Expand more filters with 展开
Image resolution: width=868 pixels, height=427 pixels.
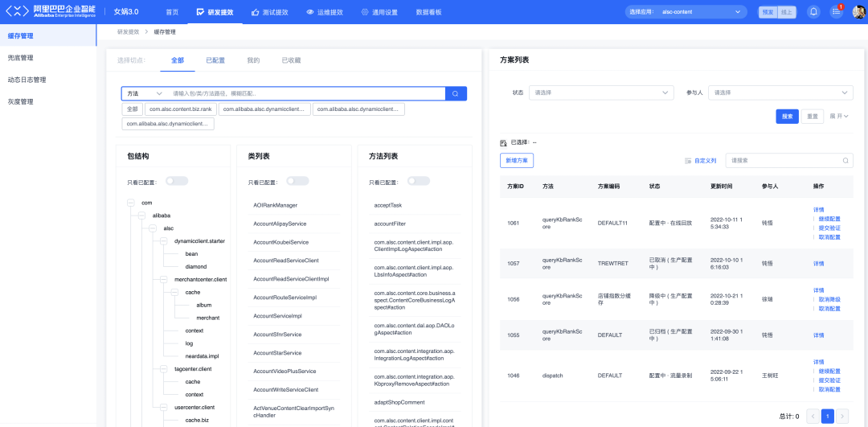838,117
